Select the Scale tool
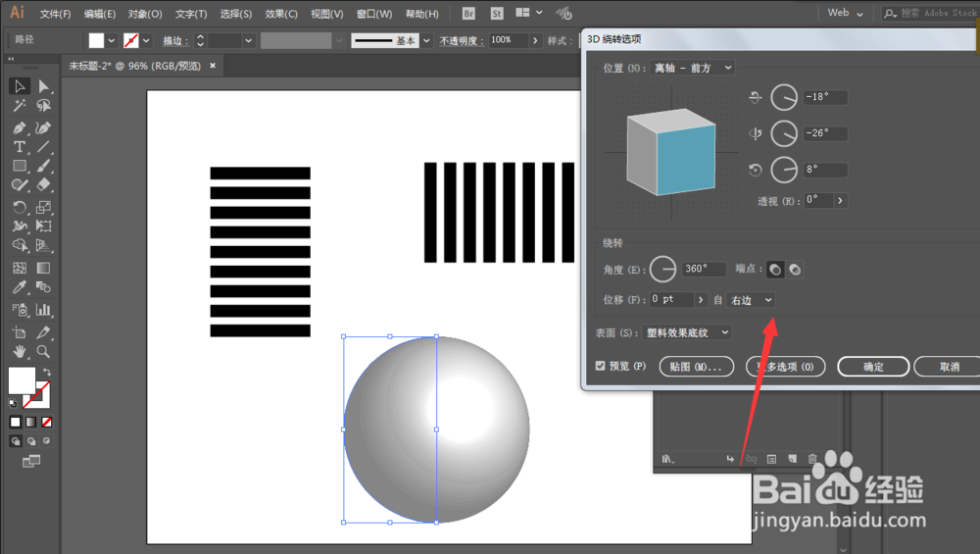Image resolution: width=980 pixels, height=554 pixels. 43,207
